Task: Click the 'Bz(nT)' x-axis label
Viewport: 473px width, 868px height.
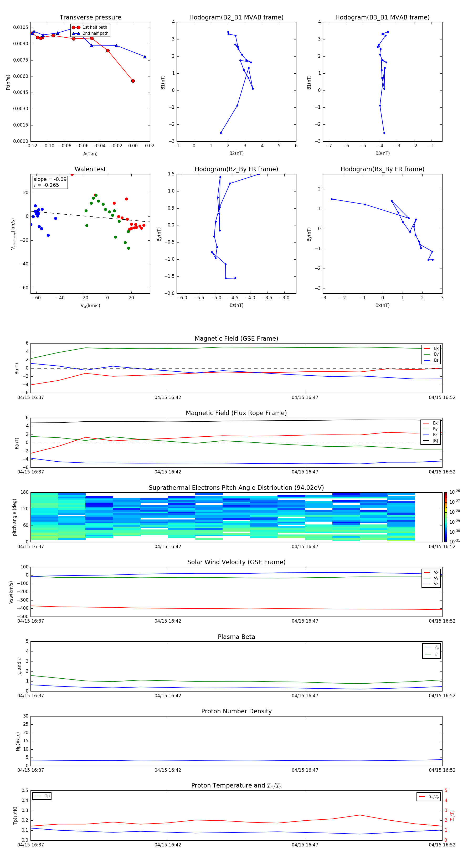Action: (x=236, y=305)
